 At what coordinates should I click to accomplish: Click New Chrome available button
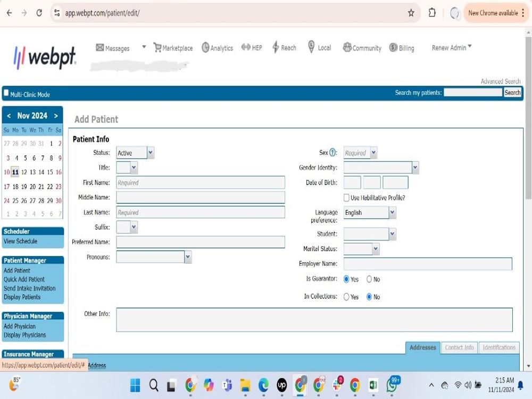coord(496,13)
